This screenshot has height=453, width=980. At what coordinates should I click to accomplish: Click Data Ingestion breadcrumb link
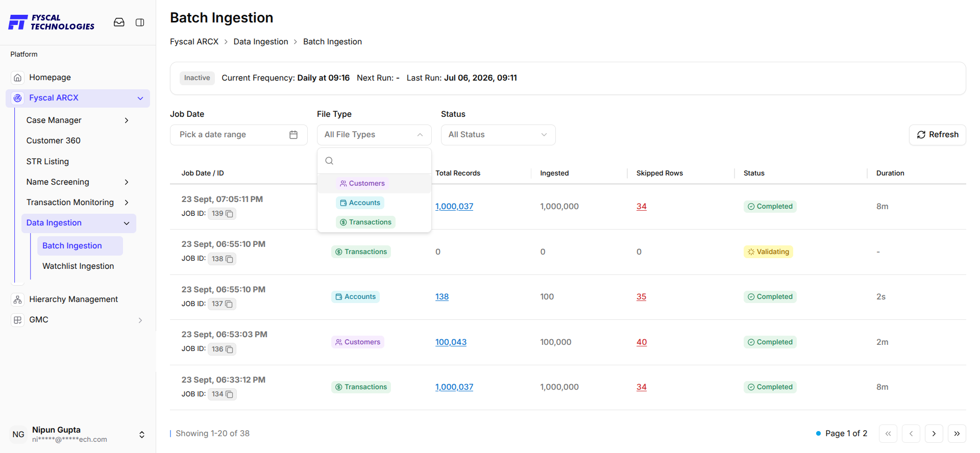tap(261, 42)
